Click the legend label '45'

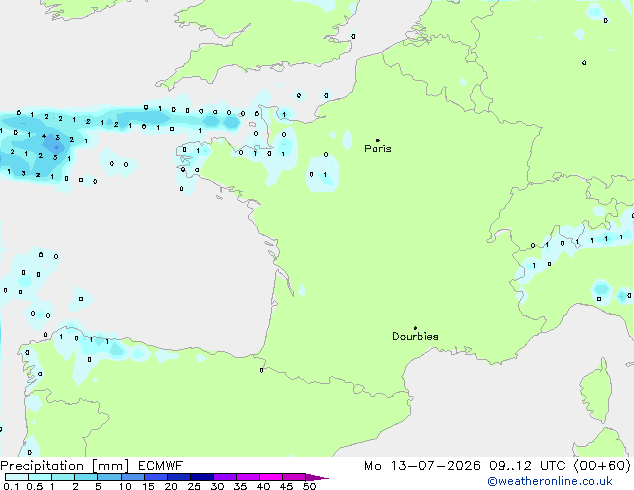click(286, 486)
